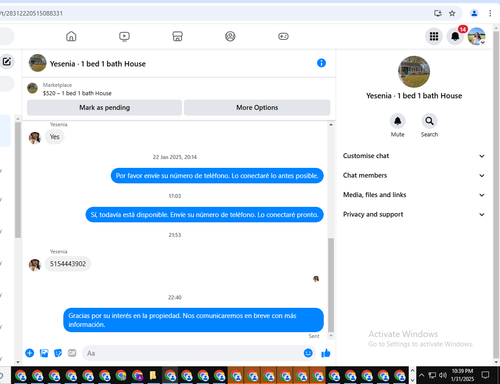The image size is (500, 384).
Task: Click the browser address bar URL
Action: [31, 13]
